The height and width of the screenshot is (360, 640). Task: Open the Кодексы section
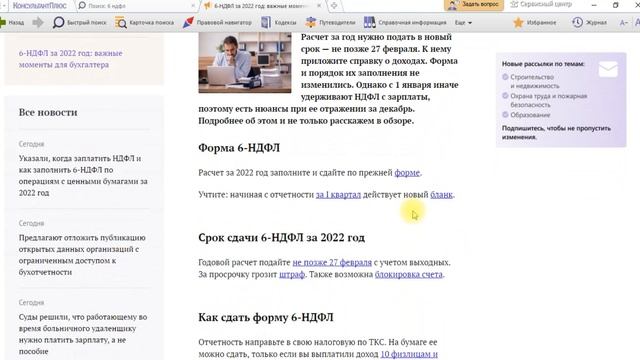coord(278,22)
